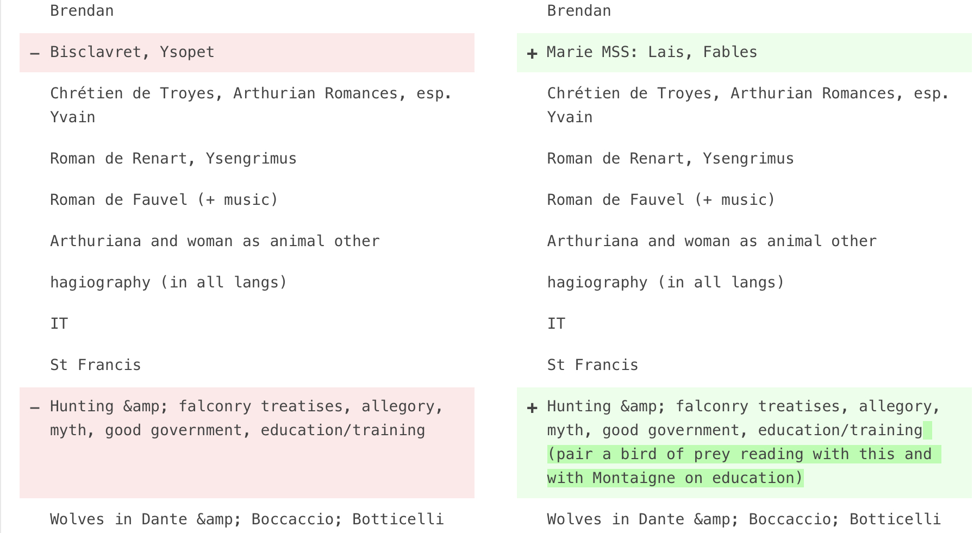The image size is (980, 533).
Task: Click left 'Arthuriana and woman as animal other'
Action: (x=215, y=241)
